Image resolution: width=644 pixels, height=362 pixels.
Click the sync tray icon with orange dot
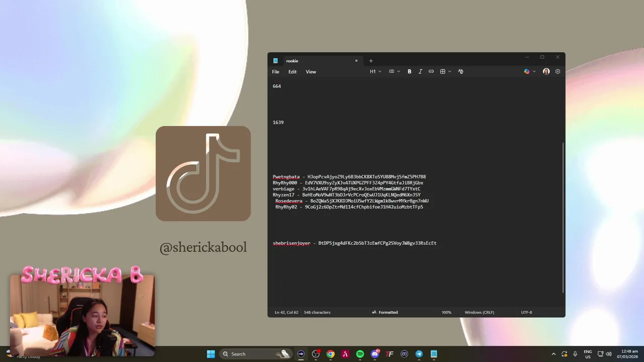click(x=565, y=354)
